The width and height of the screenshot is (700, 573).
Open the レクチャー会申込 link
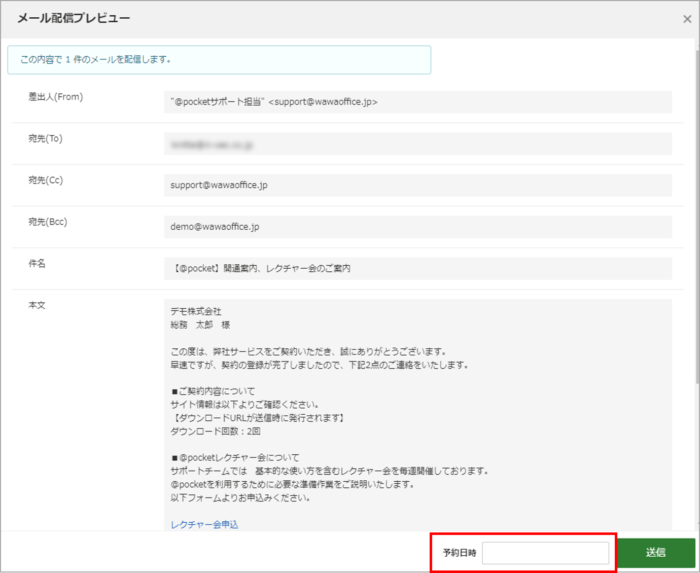pyautogui.click(x=204, y=524)
